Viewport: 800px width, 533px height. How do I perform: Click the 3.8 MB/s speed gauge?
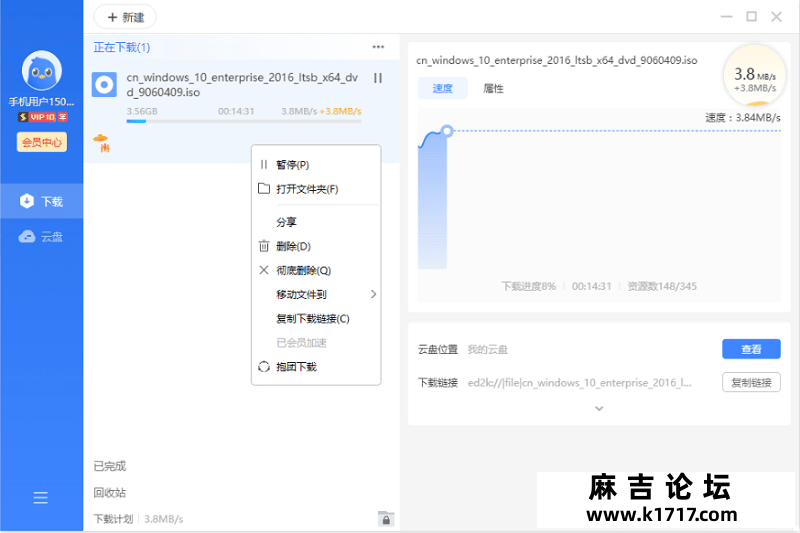tap(755, 77)
